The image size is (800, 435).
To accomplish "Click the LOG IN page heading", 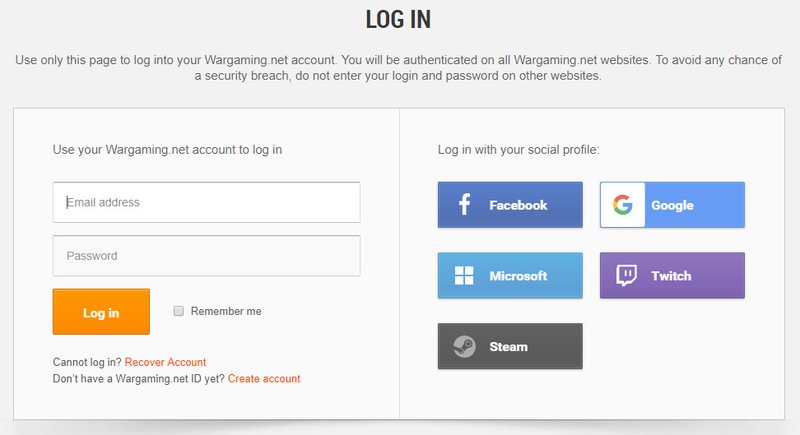I will [x=398, y=19].
